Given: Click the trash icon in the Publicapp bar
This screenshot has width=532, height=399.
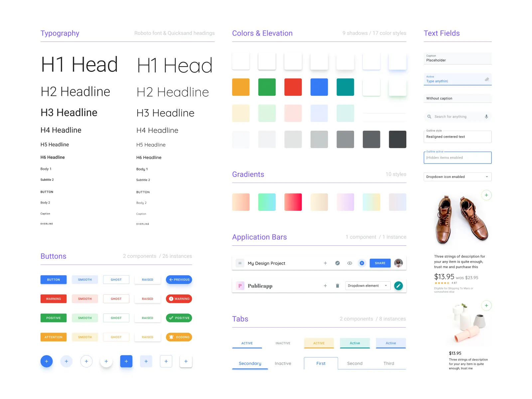Looking at the screenshot, I should [337, 286].
